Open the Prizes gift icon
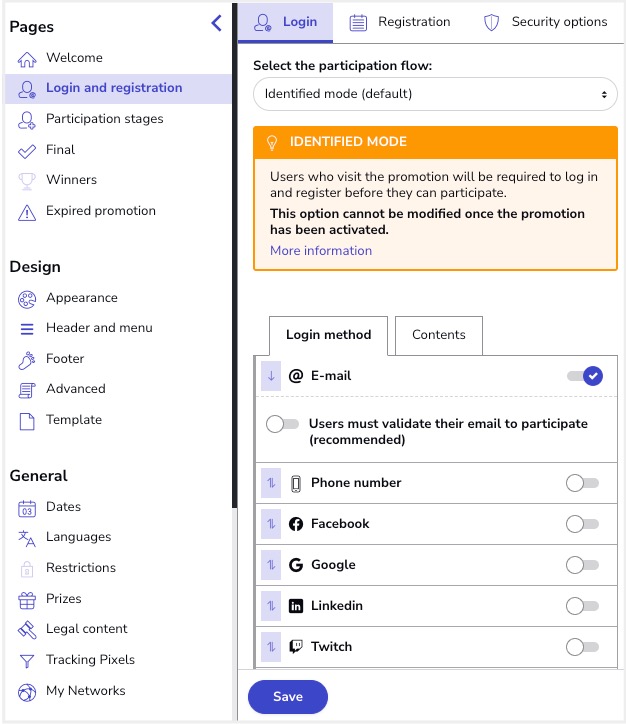Image resolution: width=626 pixels, height=724 pixels. coord(27,599)
